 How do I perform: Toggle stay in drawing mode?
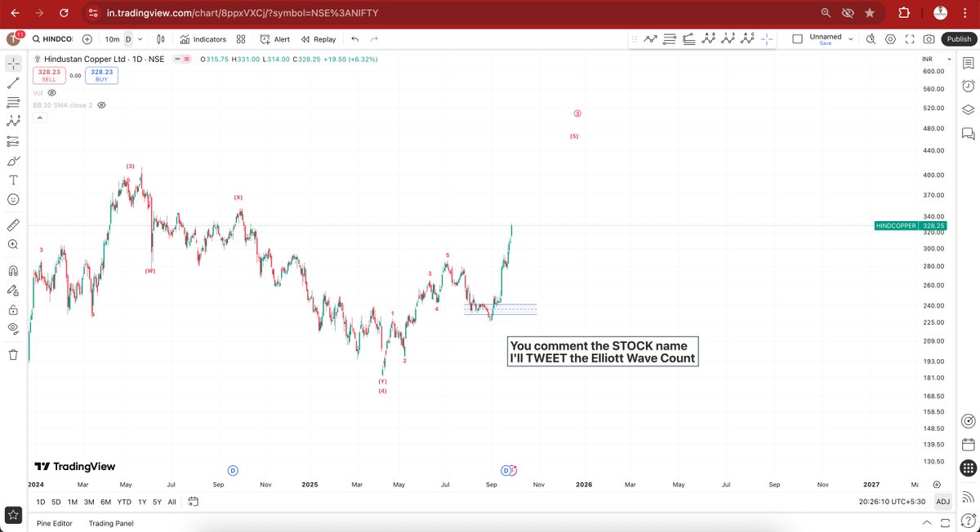pos(13,290)
